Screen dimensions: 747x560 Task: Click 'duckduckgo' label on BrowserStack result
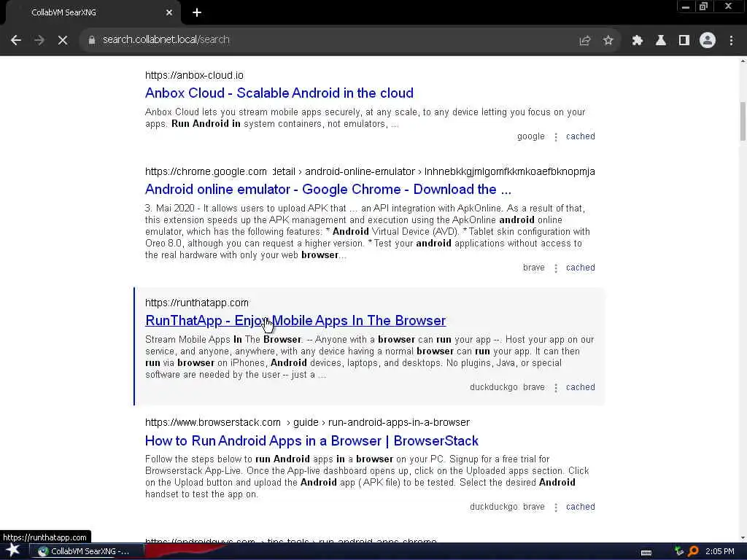click(494, 507)
